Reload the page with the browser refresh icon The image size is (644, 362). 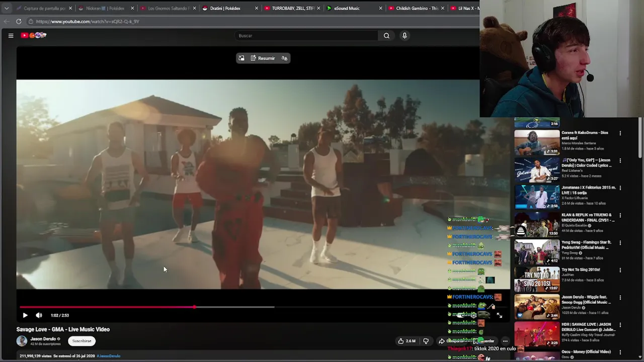[x=19, y=21]
